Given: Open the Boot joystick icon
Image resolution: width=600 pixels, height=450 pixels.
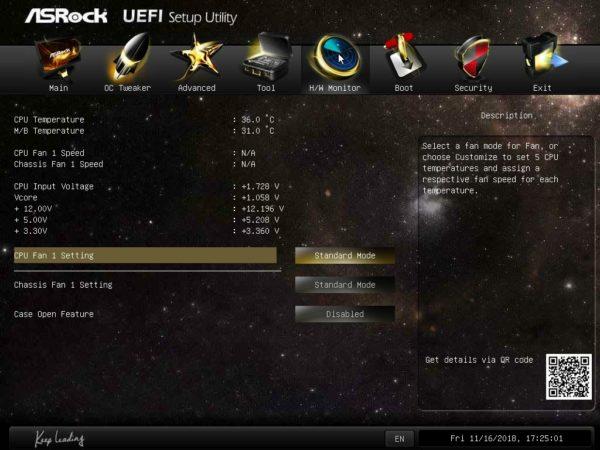Looking at the screenshot, I should tap(404, 57).
